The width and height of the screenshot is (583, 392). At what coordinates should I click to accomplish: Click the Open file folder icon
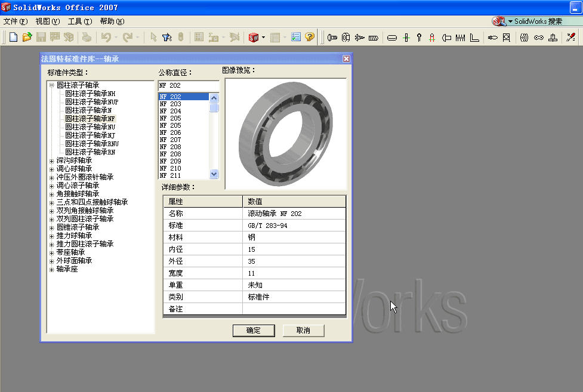pyautogui.click(x=27, y=37)
